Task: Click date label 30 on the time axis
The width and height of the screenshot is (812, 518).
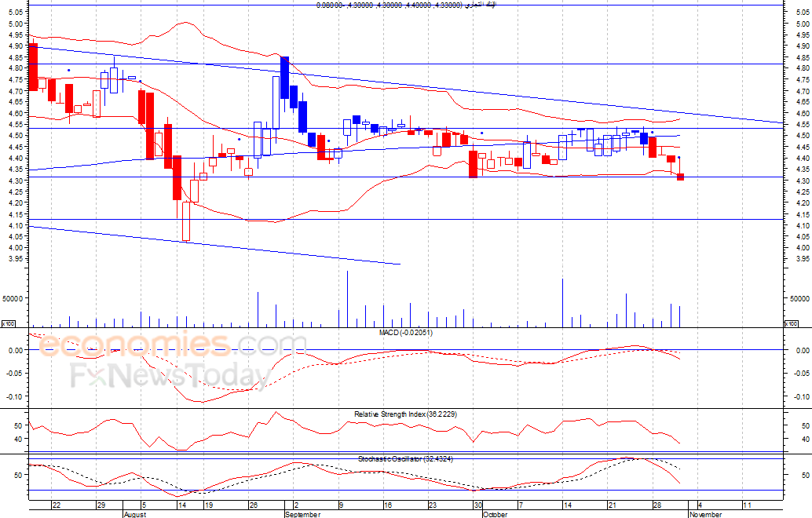Action: (x=477, y=505)
